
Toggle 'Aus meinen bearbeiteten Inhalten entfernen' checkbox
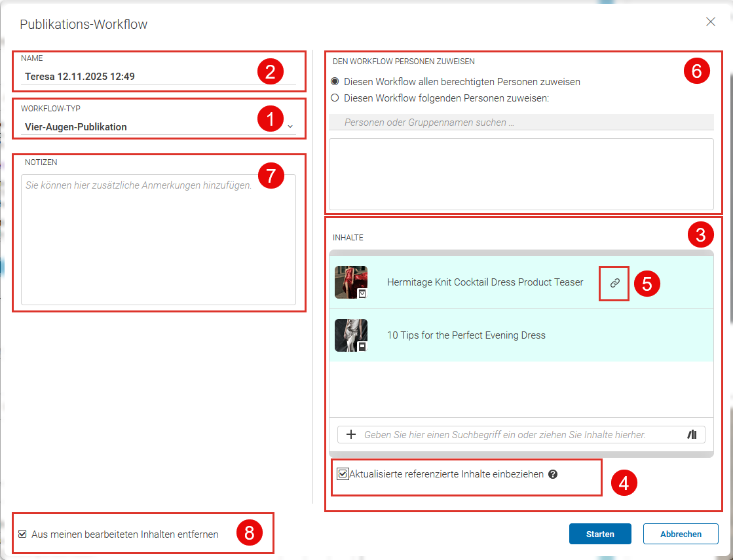(x=22, y=534)
